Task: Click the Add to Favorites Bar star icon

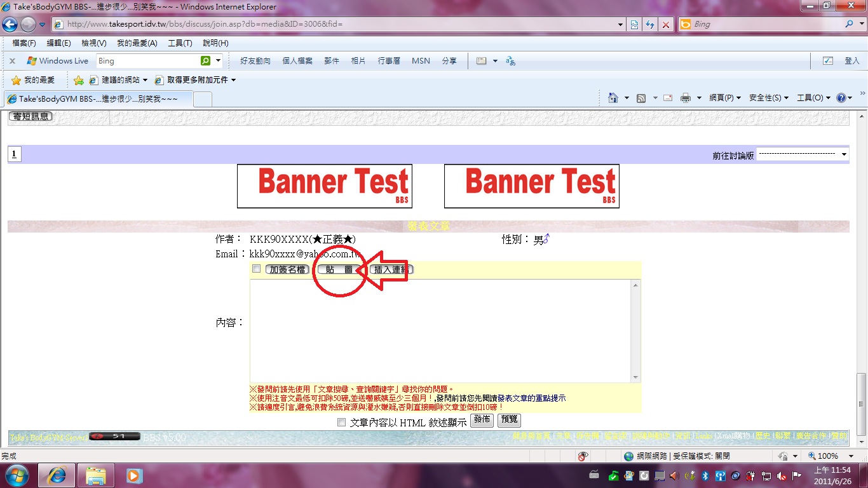Action: pyautogui.click(x=78, y=80)
